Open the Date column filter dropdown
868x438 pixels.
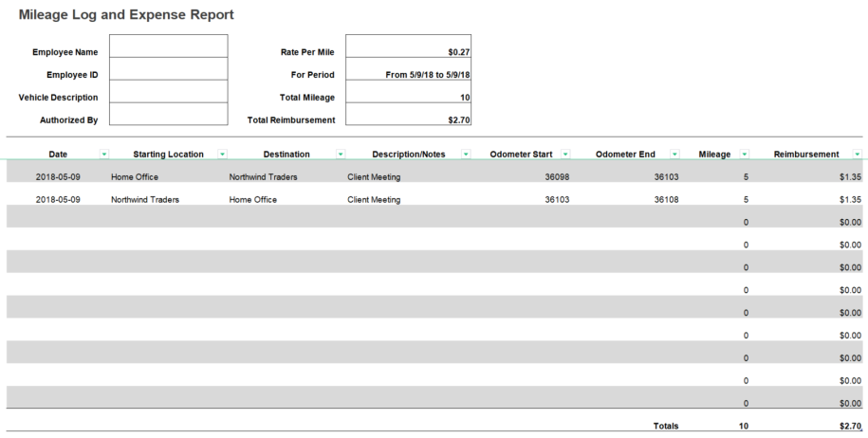pyautogui.click(x=104, y=155)
